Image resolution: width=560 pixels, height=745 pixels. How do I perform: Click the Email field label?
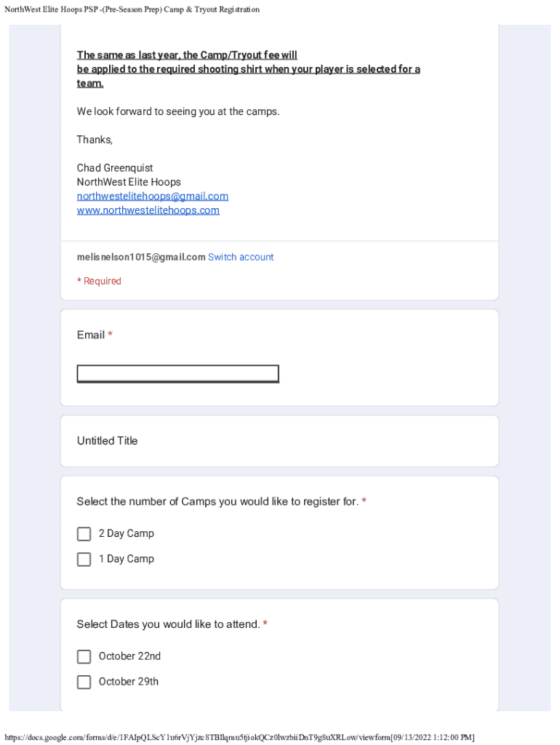91,335
